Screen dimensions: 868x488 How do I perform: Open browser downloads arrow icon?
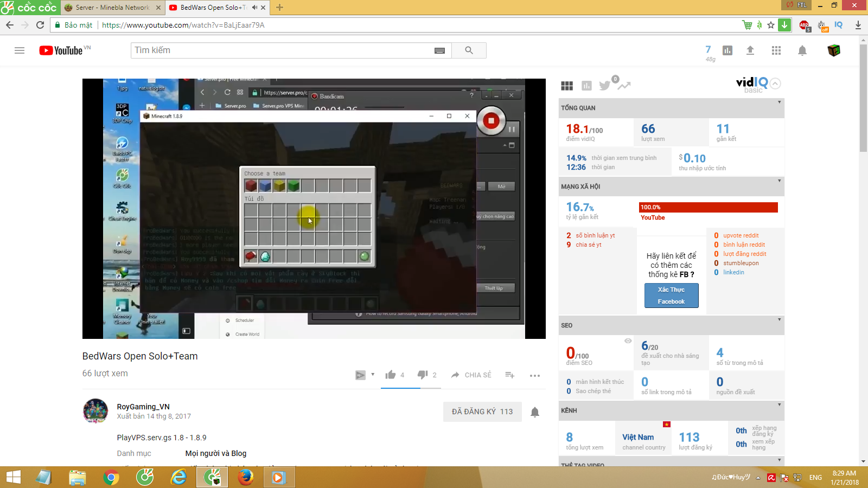tap(858, 25)
